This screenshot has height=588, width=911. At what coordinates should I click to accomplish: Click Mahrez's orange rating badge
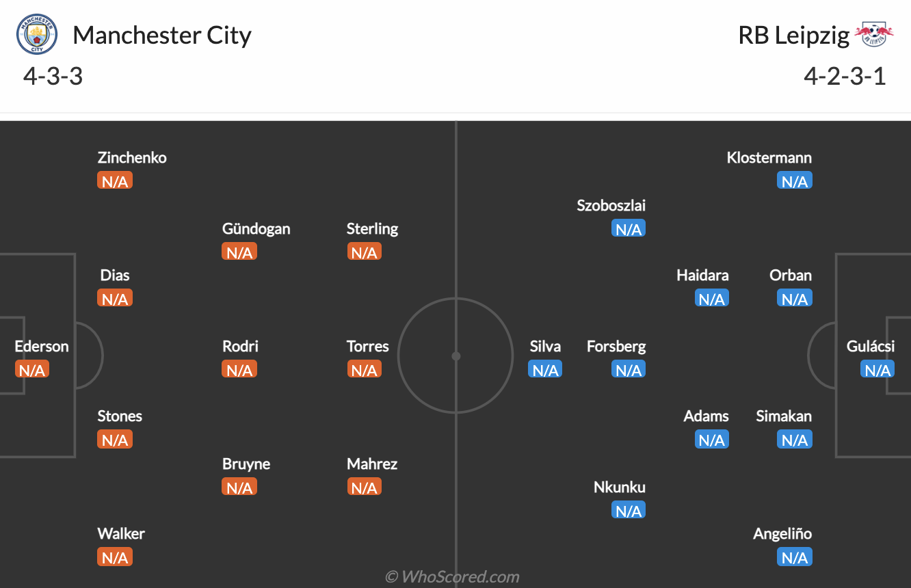tap(364, 487)
